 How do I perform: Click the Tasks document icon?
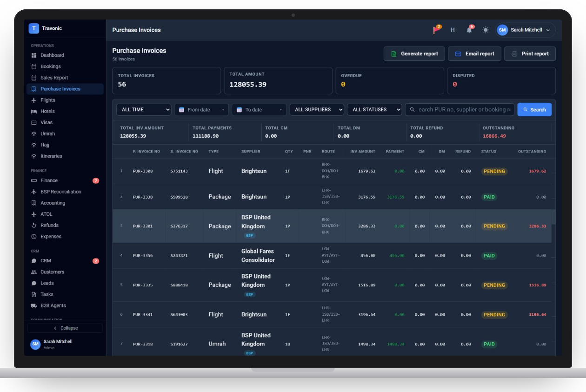[34, 294]
